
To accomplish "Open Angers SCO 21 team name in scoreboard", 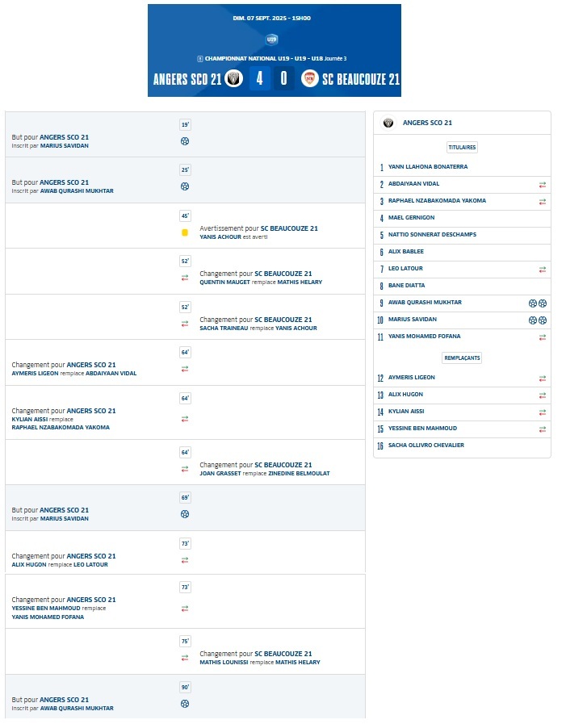I will (187, 79).
